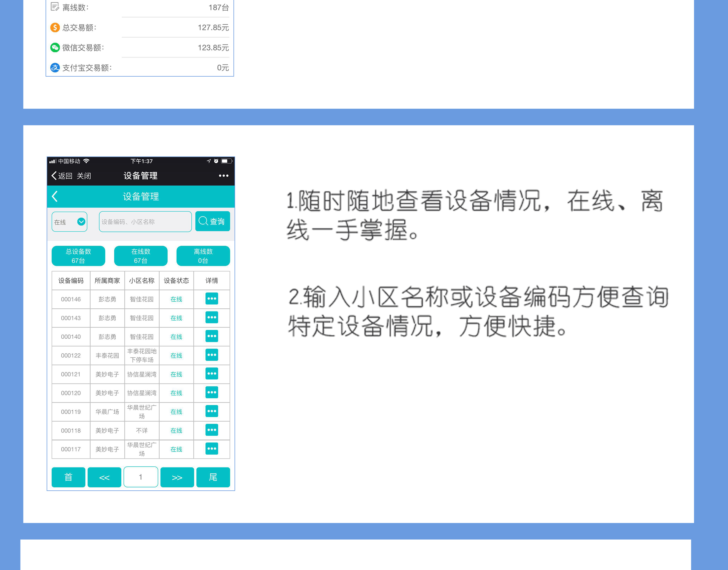Select the 在线数 67台 button
The width and height of the screenshot is (728, 570).
[x=141, y=256]
